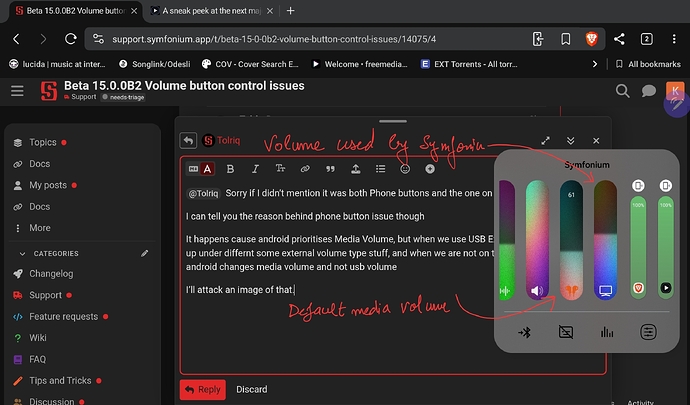Open the 'EXT Torrents - All torr...' bookmark
Image resolution: width=690 pixels, height=405 pixels.
pos(469,64)
